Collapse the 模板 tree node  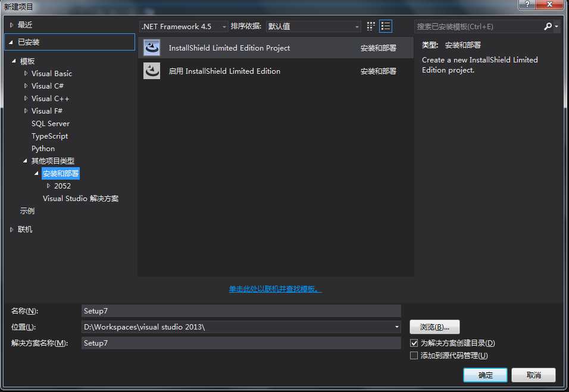[x=14, y=61]
